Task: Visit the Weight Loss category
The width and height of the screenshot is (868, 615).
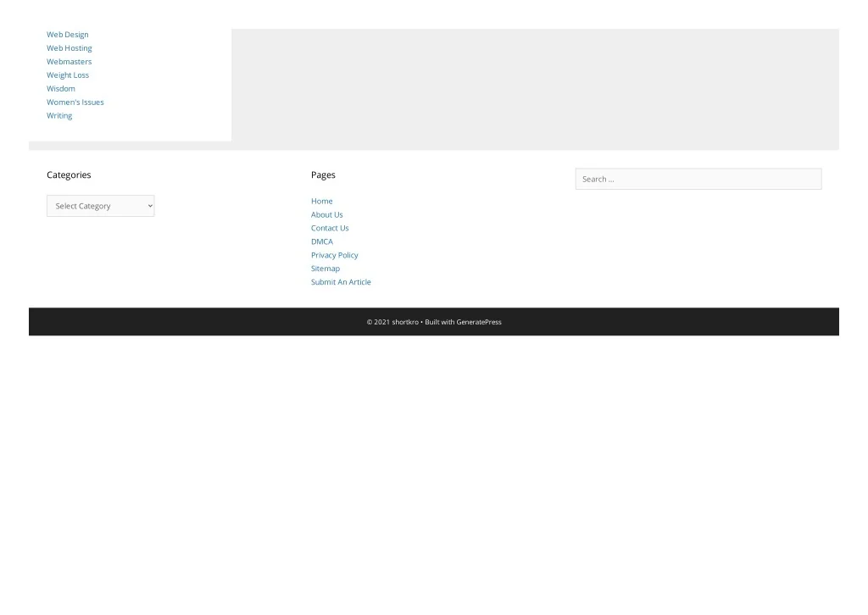Action: pos(68,75)
